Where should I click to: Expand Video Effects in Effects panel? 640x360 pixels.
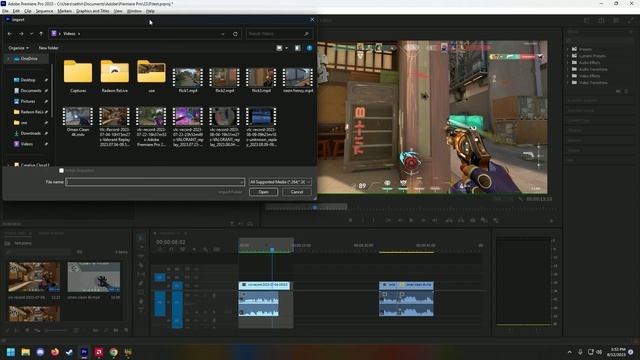tap(568, 76)
